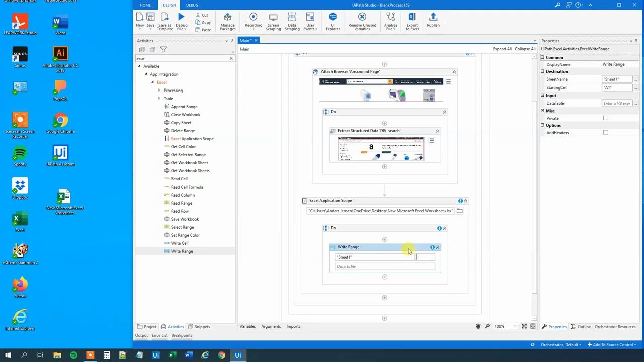Viewport: 644px width, 362px height.
Task: Click warning icon on Excel Application Scope
Action: [x=460, y=201]
